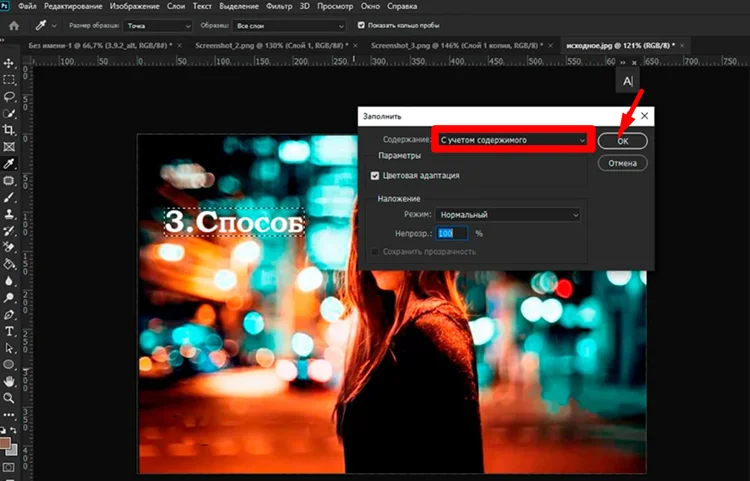Open the 'Размер образца' sample size dropdown
The height and width of the screenshot is (481, 750).
pyautogui.click(x=157, y=26)
